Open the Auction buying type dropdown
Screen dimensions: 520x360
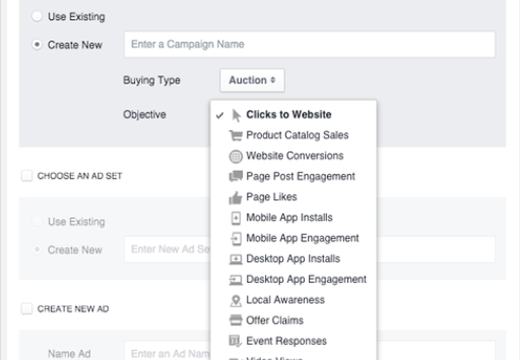coord(252,80)
